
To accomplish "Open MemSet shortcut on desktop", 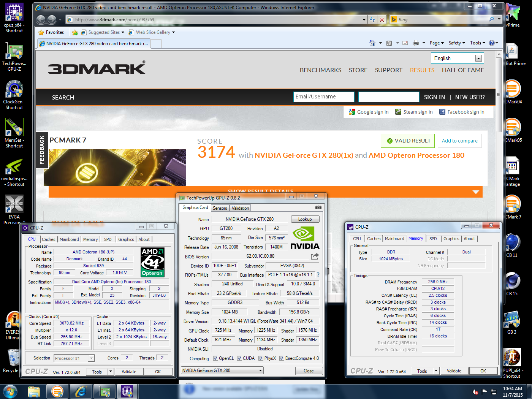I will [14, 133].
